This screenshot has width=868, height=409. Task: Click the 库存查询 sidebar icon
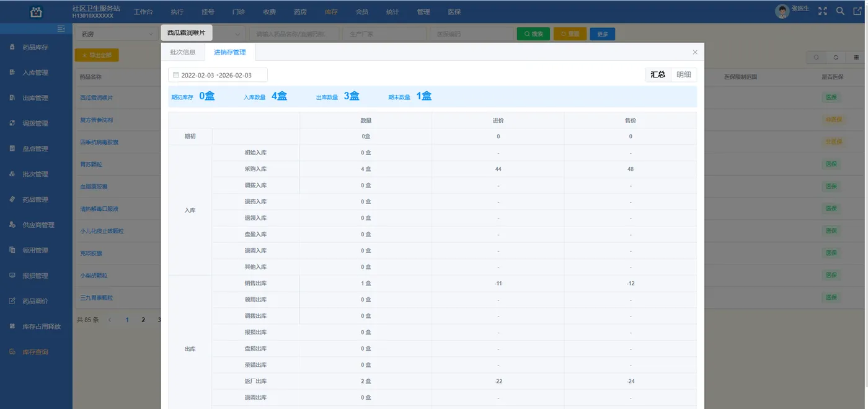[12, 352]
